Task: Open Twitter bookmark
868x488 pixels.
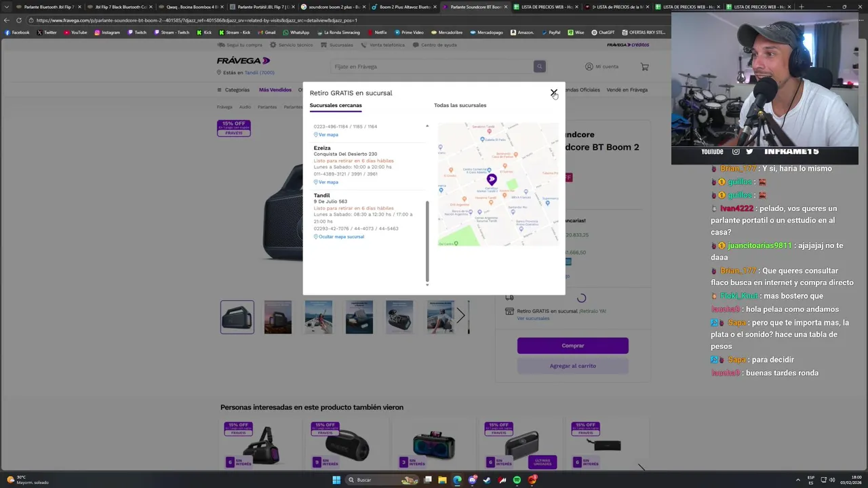Action: coord(47,32)
